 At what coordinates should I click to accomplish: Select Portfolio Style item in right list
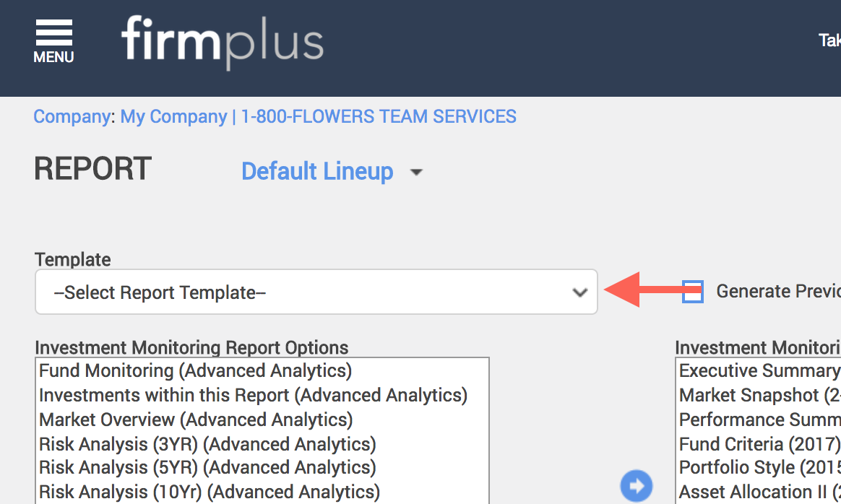click(x=759, y=468)
